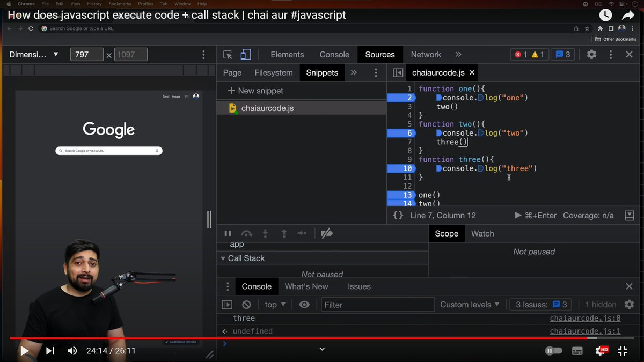
Task: Click step into function icon
Action: 265,233
